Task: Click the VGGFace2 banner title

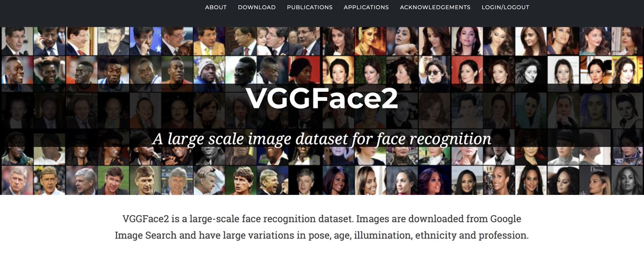Action: 322,98
